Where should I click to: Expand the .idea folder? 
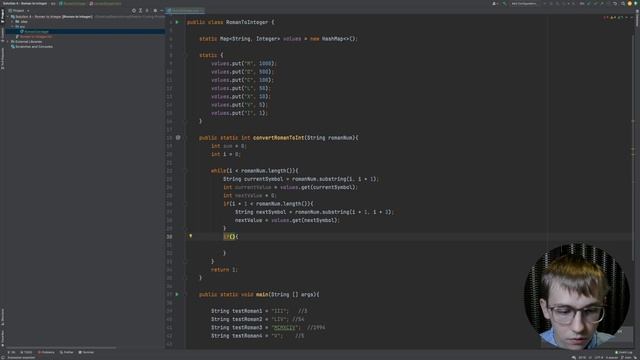pos(13,22)
